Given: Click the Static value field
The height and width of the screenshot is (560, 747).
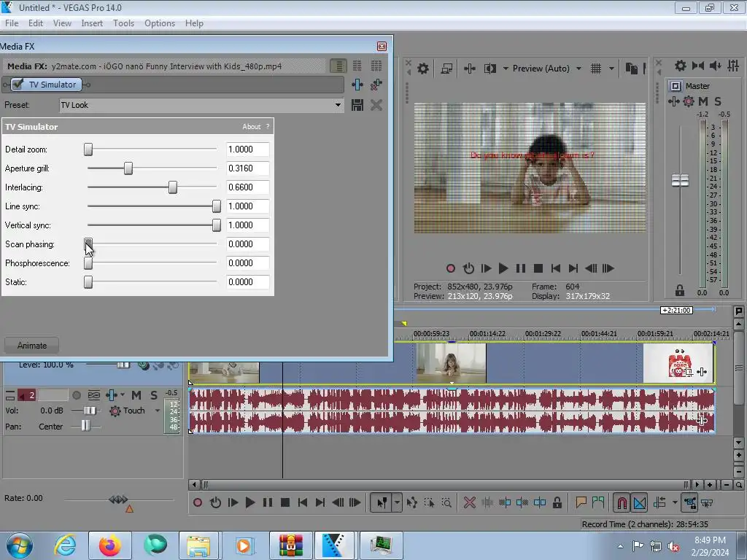Looking at the screenshot, I should point(248,282).
